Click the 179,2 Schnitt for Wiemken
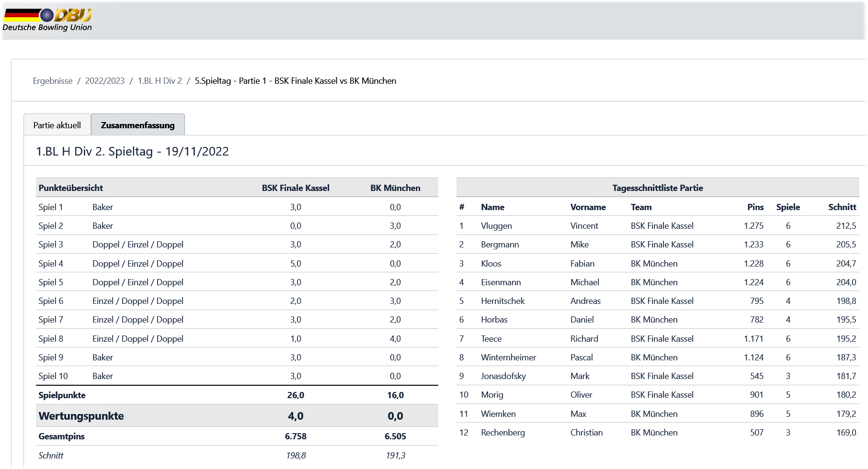 (846, 414)
